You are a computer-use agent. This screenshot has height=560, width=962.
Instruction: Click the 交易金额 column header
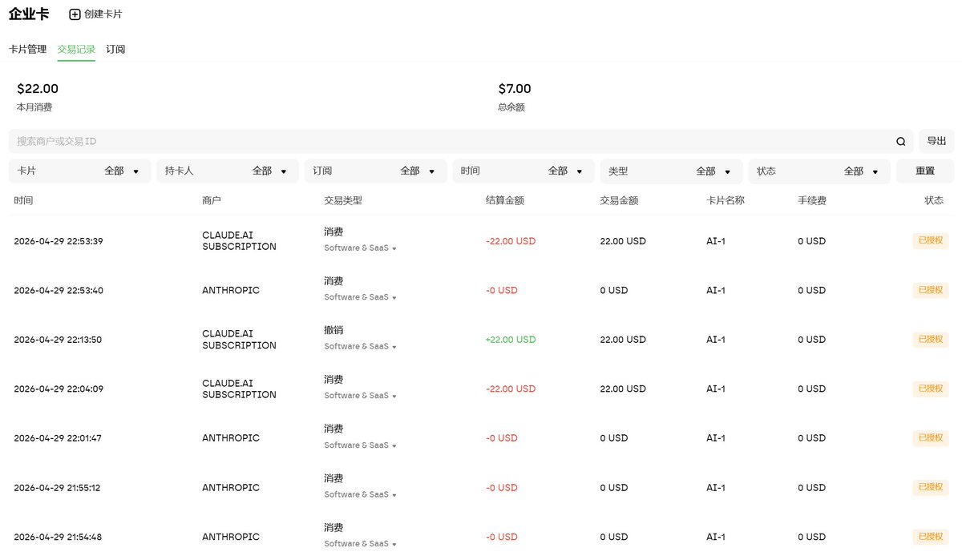click(619, 201)
